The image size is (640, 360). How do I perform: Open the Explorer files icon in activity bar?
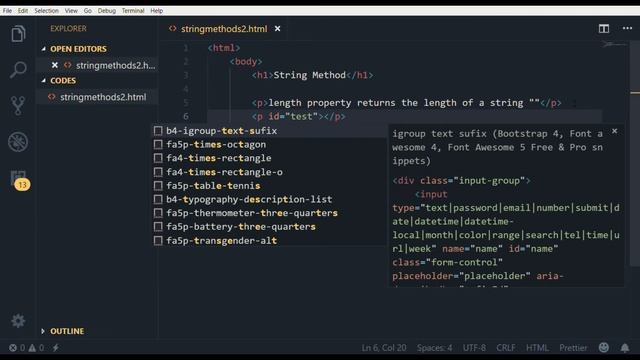click(18, 34)
